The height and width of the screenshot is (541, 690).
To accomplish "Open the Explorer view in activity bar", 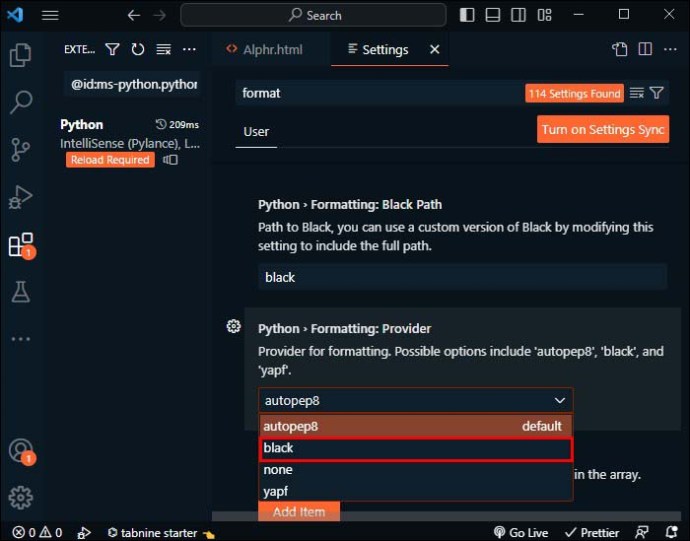I will point(20,55).
